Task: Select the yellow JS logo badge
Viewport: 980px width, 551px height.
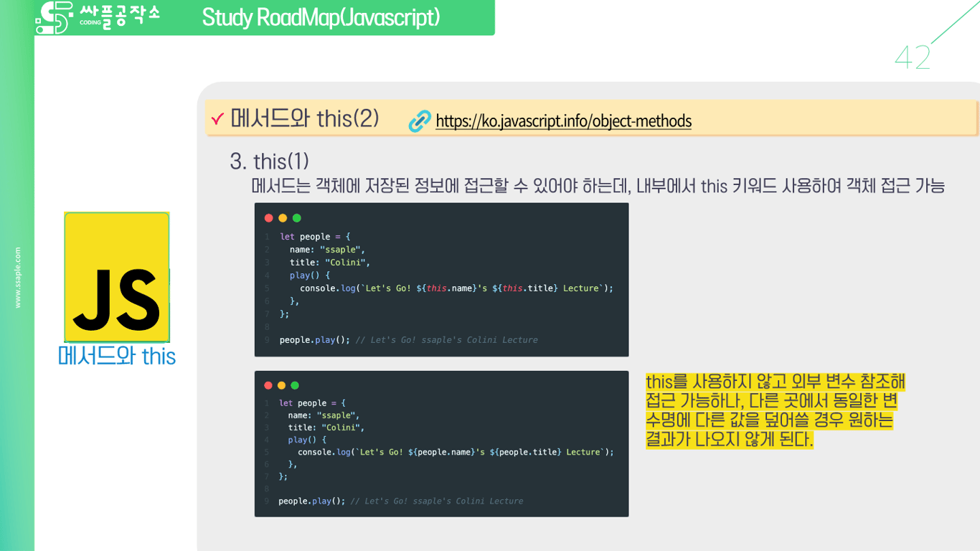Action: pyautogui.click(x=116, y=276)
